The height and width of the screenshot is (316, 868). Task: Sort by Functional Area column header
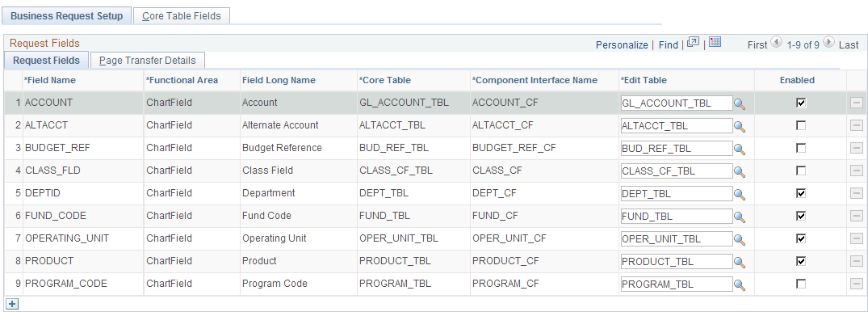(182, 80)
